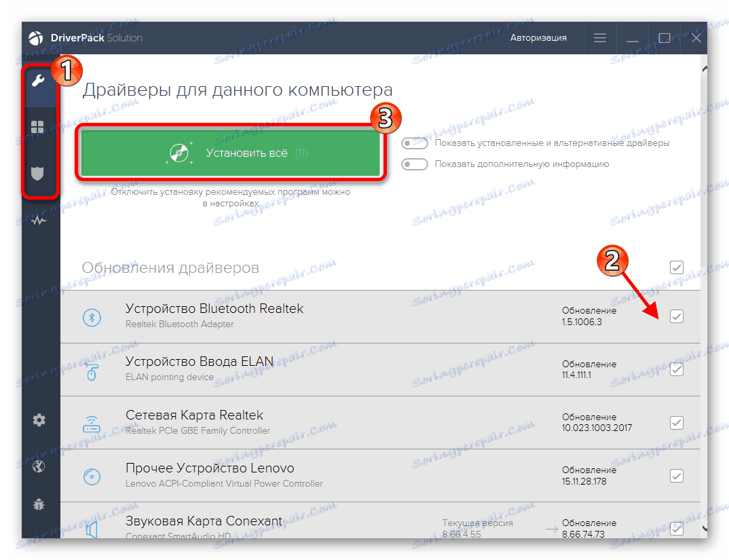This screenshot has width=729, height=560.
Task: Click the Установить всё button
Action: click(x=231, y=153)
